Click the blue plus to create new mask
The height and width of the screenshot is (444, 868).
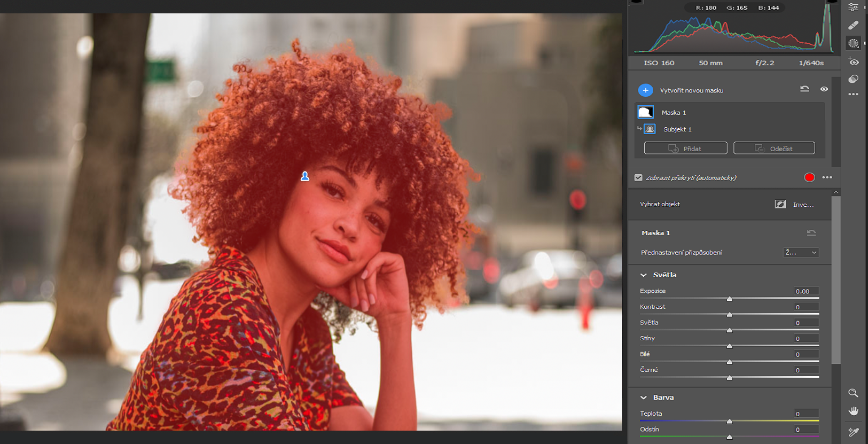[x=645, y=90]
